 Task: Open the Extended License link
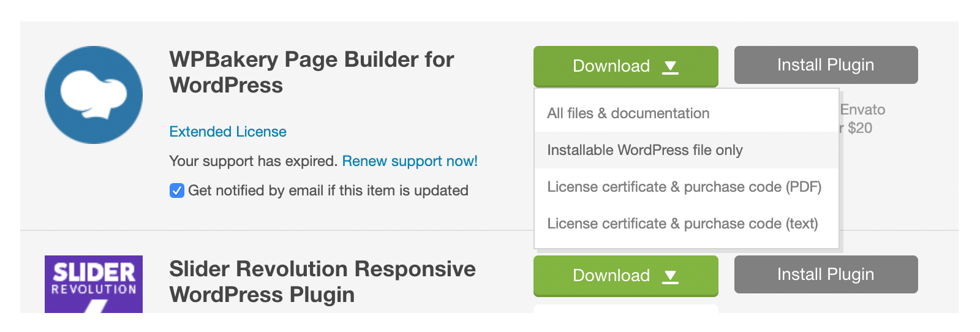tap(228, 132)
